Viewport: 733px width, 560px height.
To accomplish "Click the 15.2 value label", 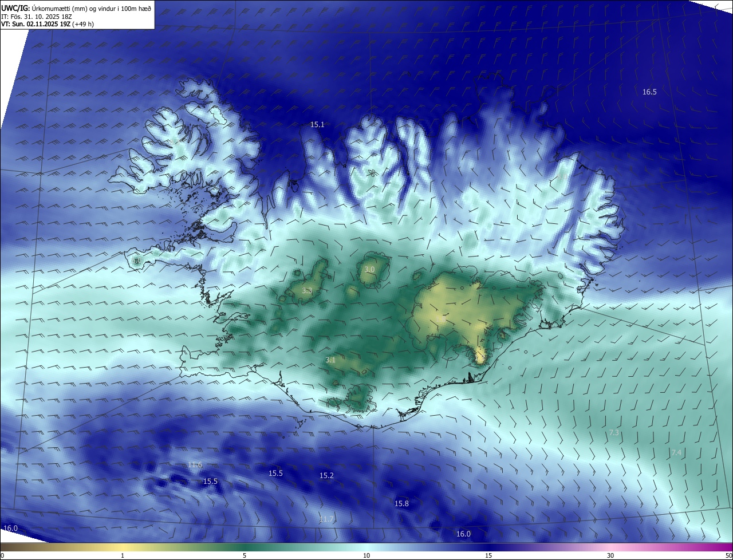I will pos(326,476).
